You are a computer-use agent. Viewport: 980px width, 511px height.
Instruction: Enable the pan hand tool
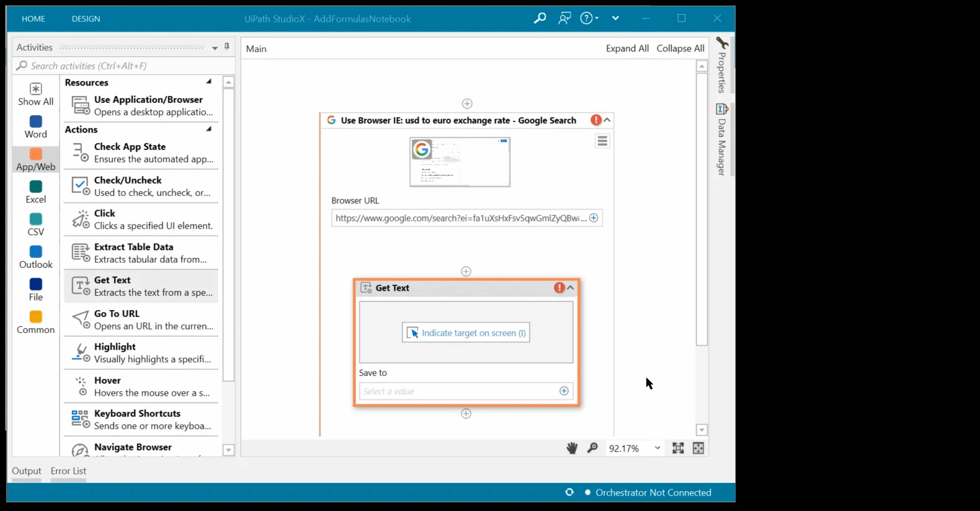click(572, 448)
